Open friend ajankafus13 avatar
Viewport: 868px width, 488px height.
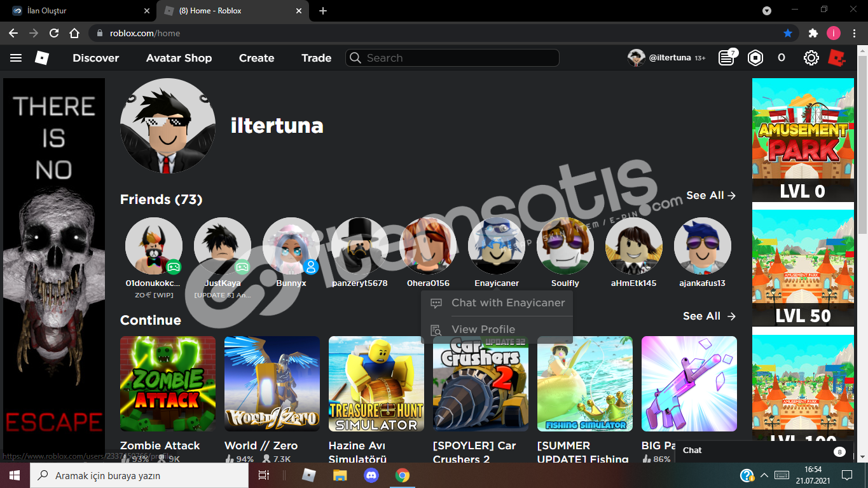coord(703,246)
